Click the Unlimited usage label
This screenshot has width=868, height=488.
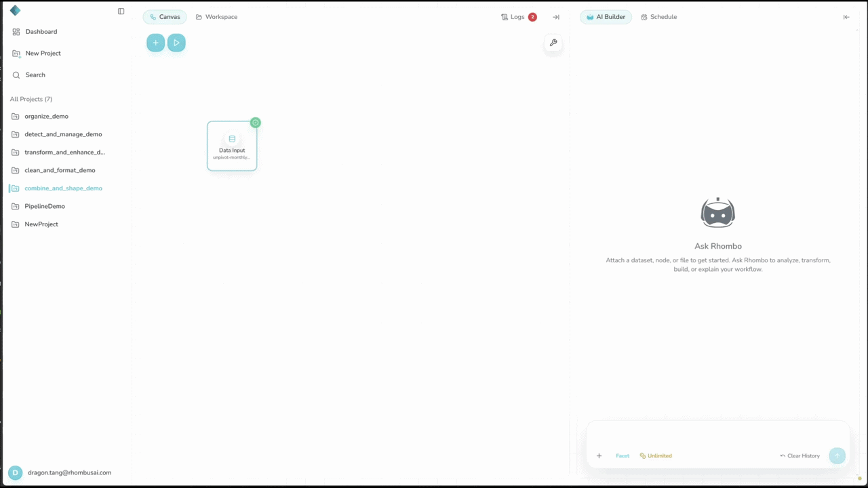click(x=656, y=456)
